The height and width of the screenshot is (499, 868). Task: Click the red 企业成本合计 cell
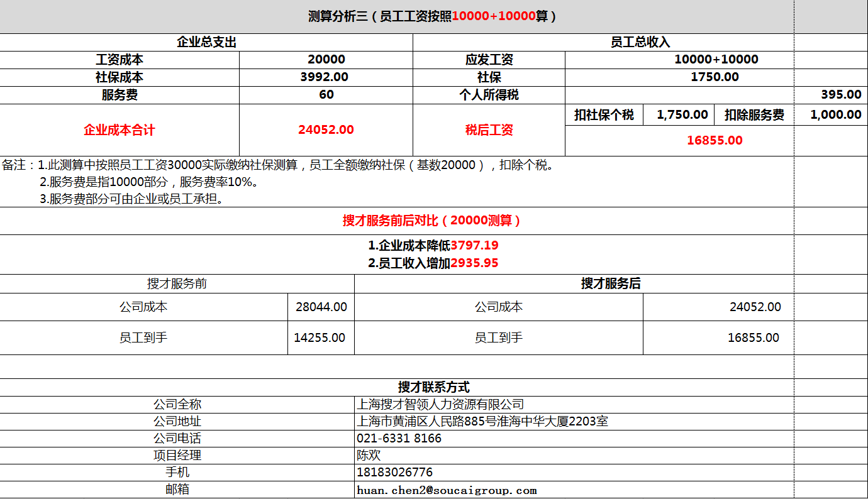tap(120, 130)
